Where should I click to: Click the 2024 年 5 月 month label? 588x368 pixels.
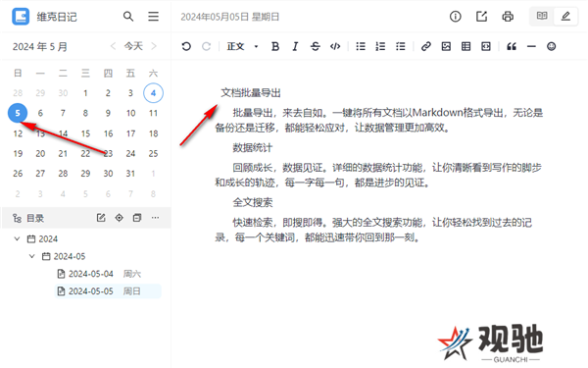[40, 46]
